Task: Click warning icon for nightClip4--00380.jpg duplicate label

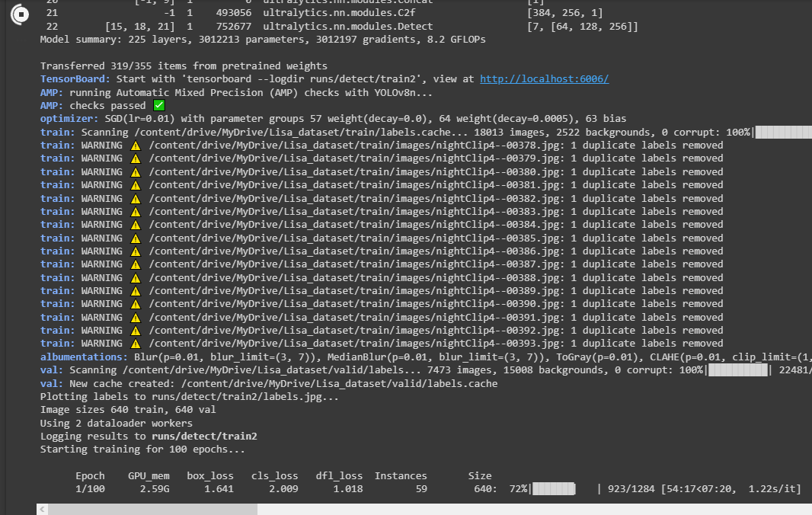Action: [x=135, y=171]
